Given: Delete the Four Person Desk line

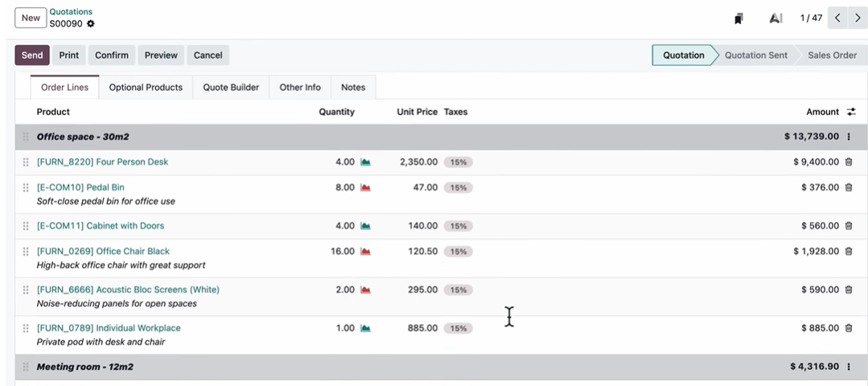Looking at the screenshot, I should pyautogui.click(x=848, y=162).
